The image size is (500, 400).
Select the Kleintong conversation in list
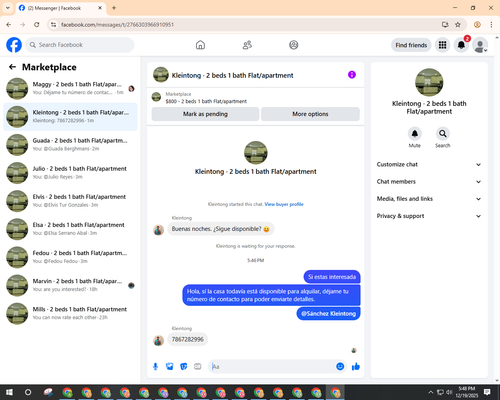click(70, 117)
